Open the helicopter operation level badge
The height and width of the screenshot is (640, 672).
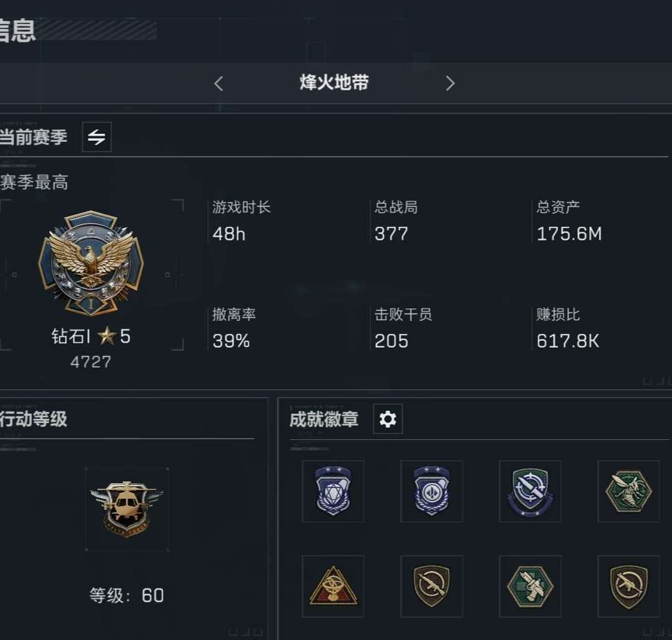pos(126,509)
